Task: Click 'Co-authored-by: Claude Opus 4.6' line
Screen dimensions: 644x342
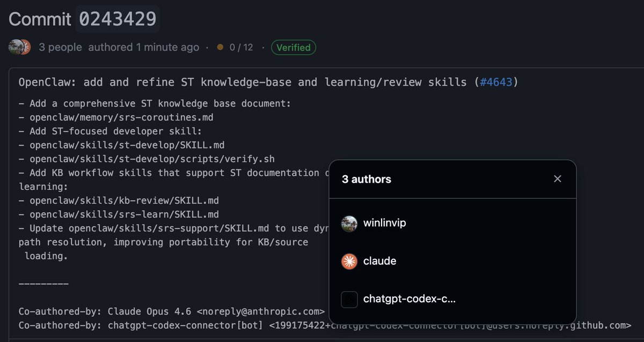Action: pyautogui.click(x=172, y=311)
